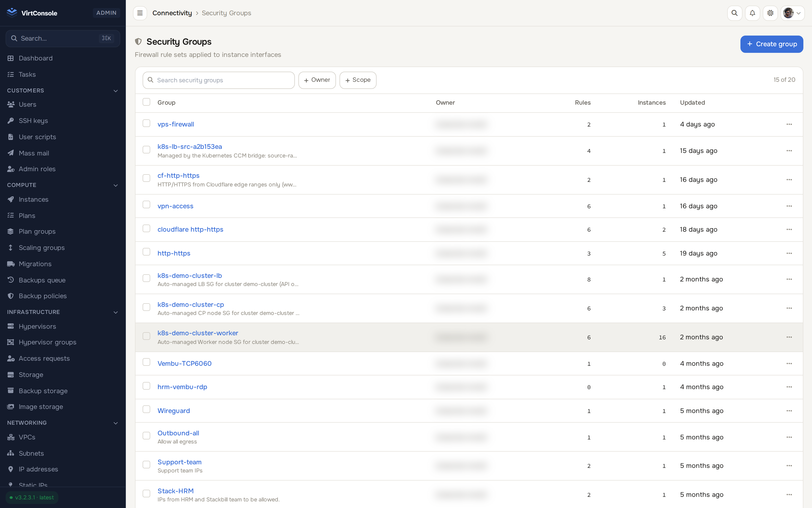Click the v3.2.3.1 latest version badge
The width and height of the screenshot is (812, 508).
click(32, 497)
